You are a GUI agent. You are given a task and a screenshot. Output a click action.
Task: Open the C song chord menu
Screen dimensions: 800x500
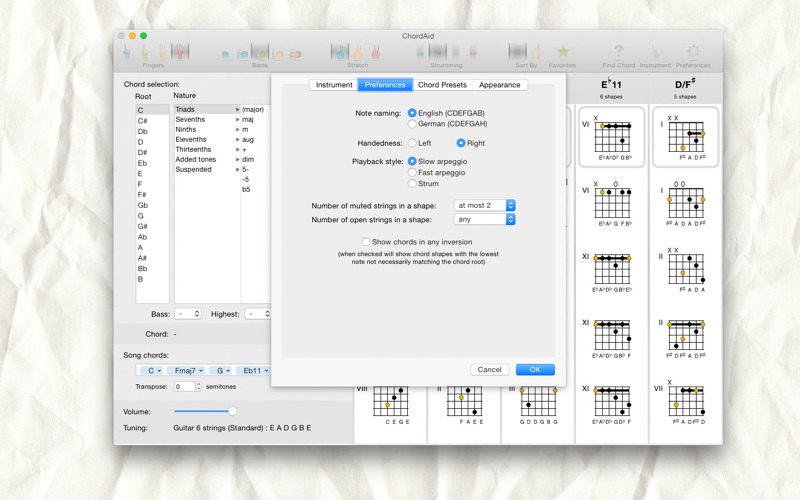pyautogui.click(x=151, y=370)
